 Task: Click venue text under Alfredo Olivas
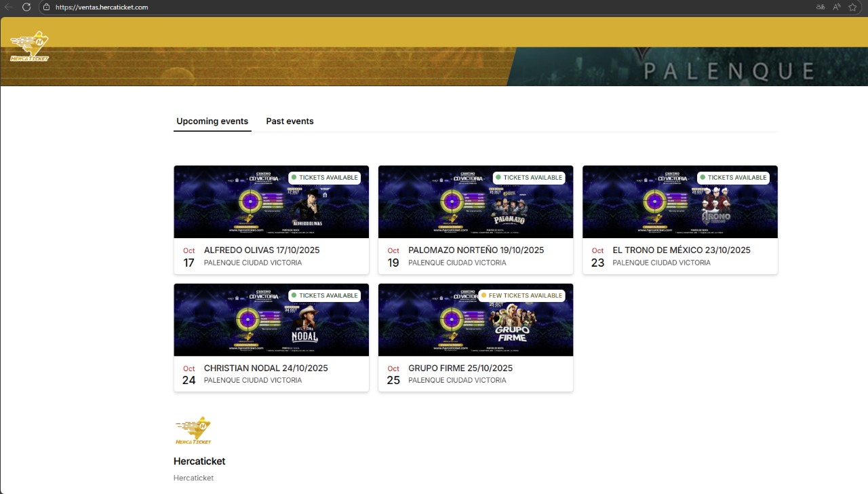click(x=253, y=263)
